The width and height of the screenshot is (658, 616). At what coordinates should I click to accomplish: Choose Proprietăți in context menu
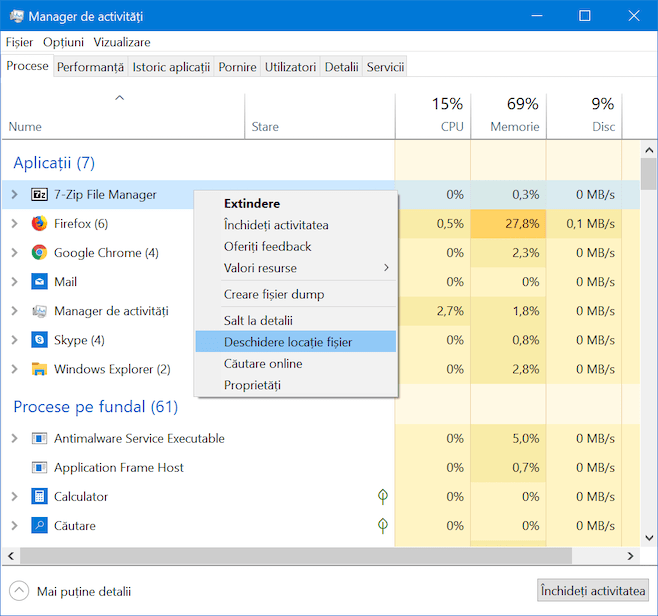[x=296, y=385]
